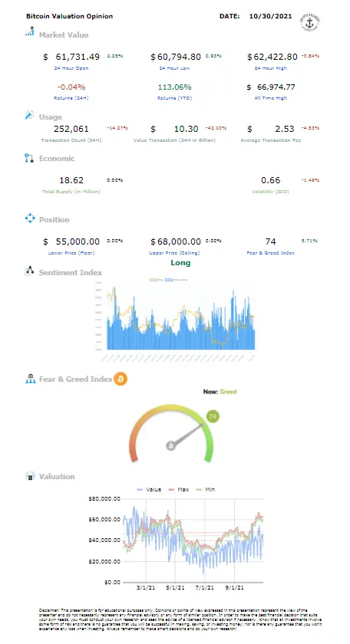This screenshot has height=644, width=350.
Task: Click the gauge needle Bitcoin hub
Action: coord(170,445)
